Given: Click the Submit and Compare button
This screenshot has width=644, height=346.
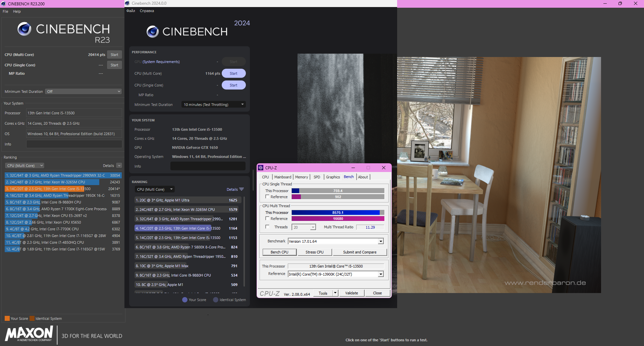Looking at the screenshot, I should point(360,252).
